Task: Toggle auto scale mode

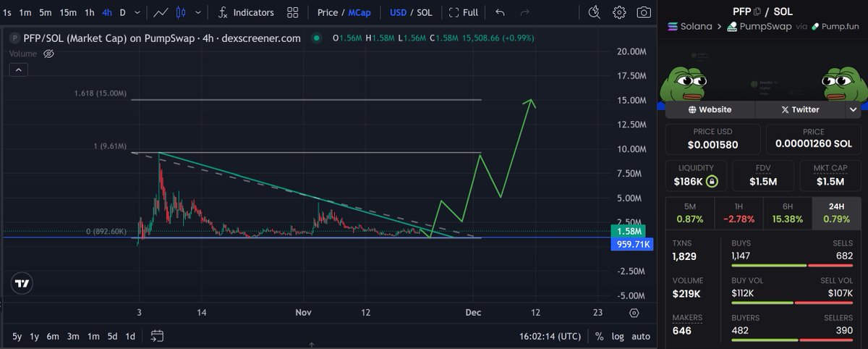Action: pyautogui.click(x=640, y=336)
